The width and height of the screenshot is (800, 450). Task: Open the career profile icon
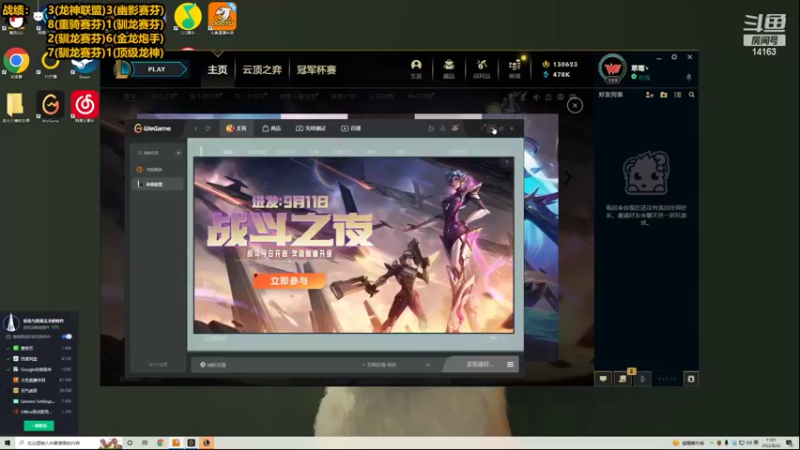(x=416, y=69)
